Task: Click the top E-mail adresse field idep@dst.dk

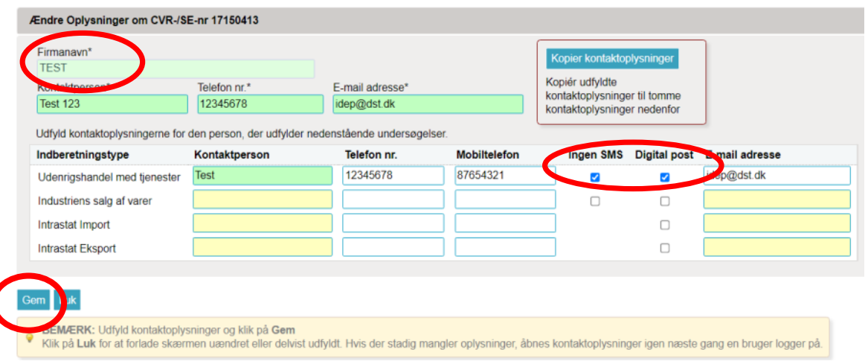Action: tap(428, 104)
